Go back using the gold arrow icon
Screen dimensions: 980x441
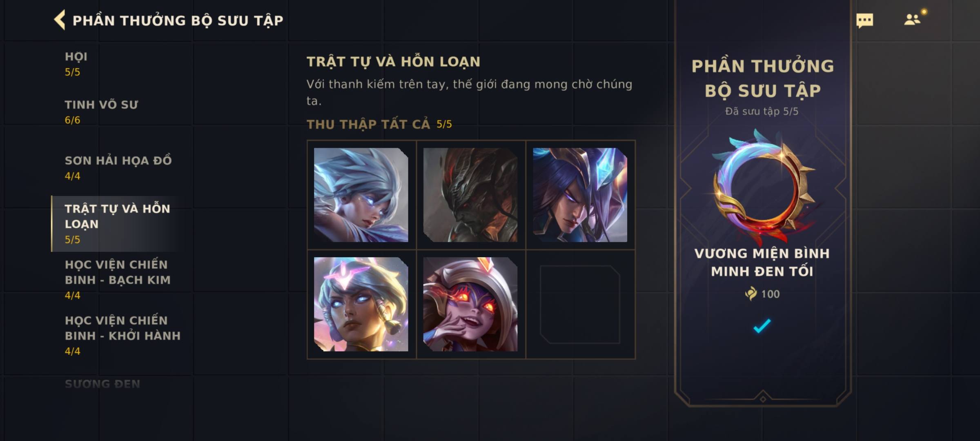click(60, 20)
